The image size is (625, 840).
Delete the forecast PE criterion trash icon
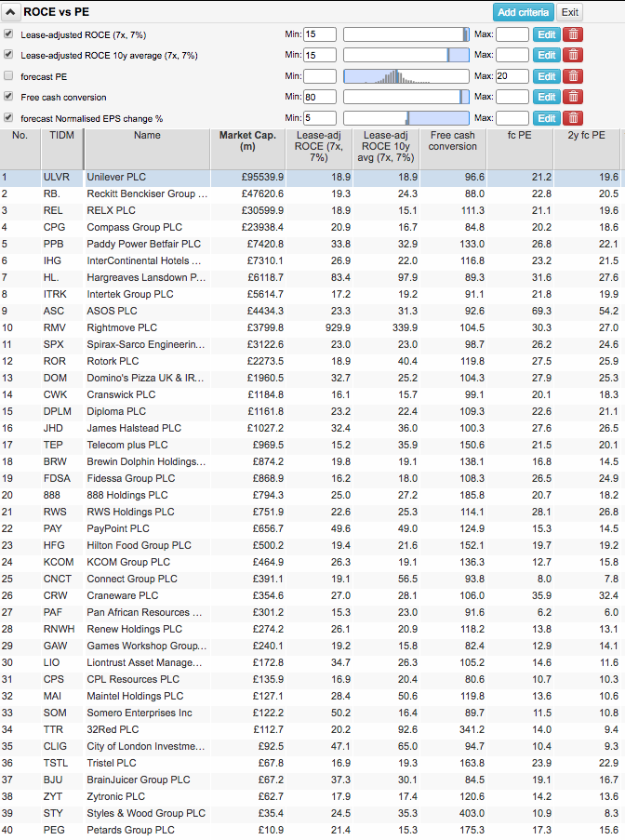point(573,76)
